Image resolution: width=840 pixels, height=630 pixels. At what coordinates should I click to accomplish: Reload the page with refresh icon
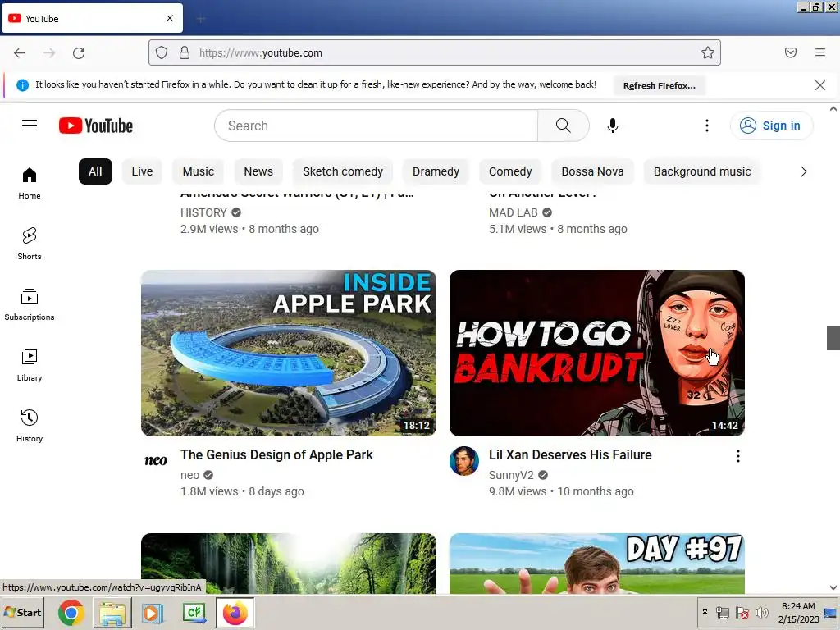79,52
